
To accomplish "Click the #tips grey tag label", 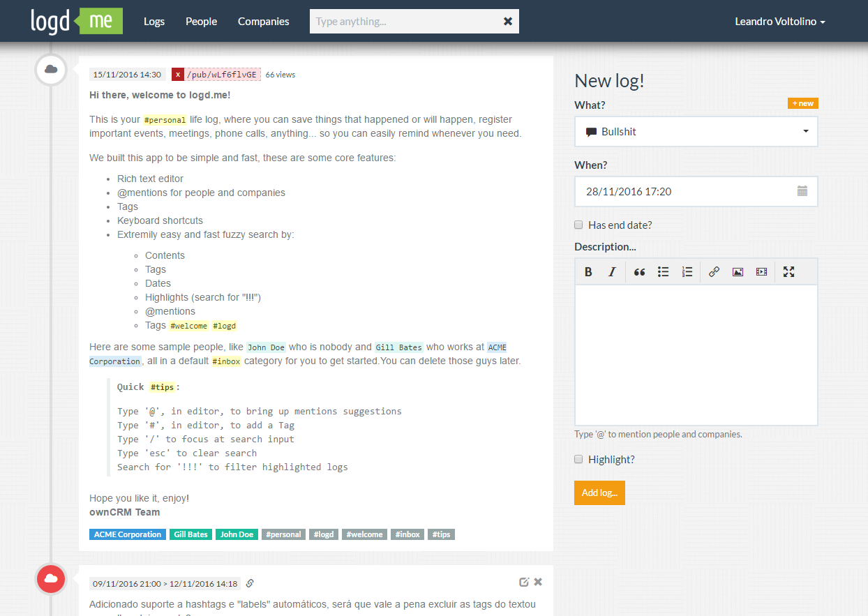I will (441, 534).
